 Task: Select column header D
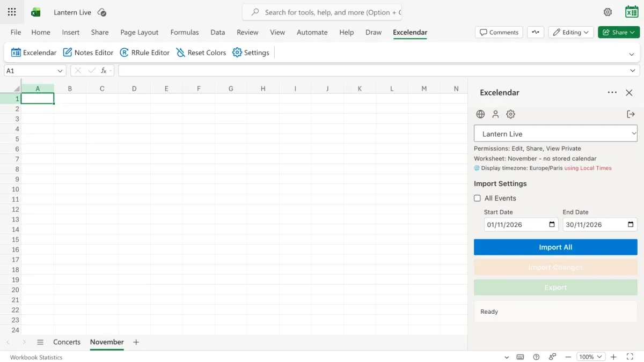(x=134, y=88)
